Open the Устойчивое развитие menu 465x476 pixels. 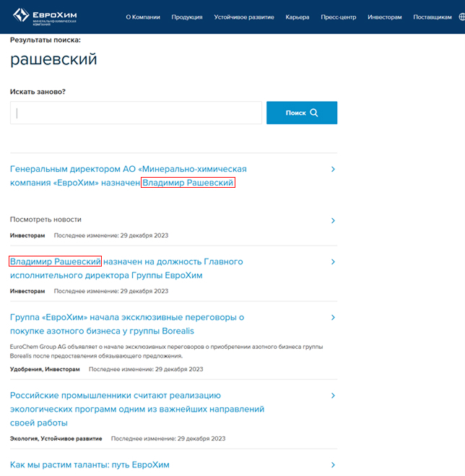coord(244,17)
